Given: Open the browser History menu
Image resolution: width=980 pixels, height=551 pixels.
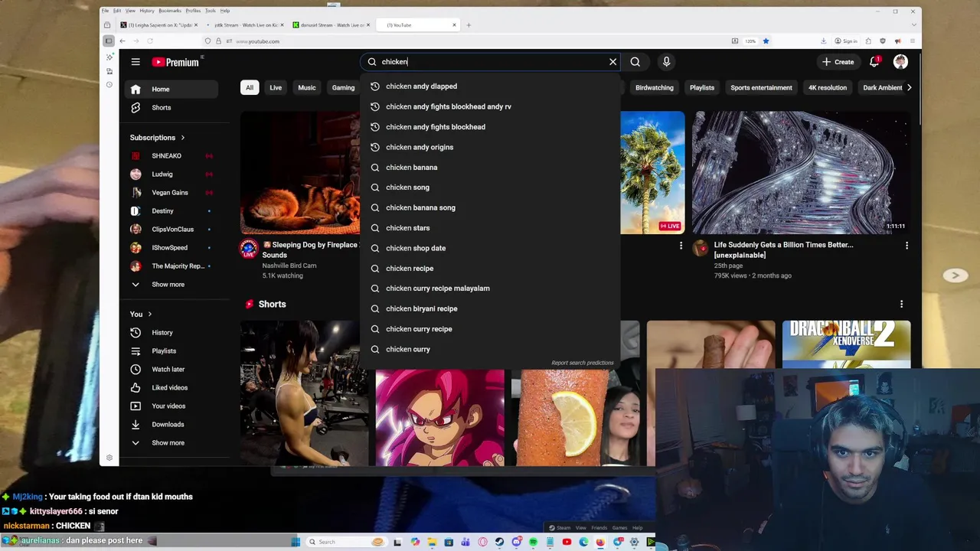Looking at the screenshot, I should (146, 11).
